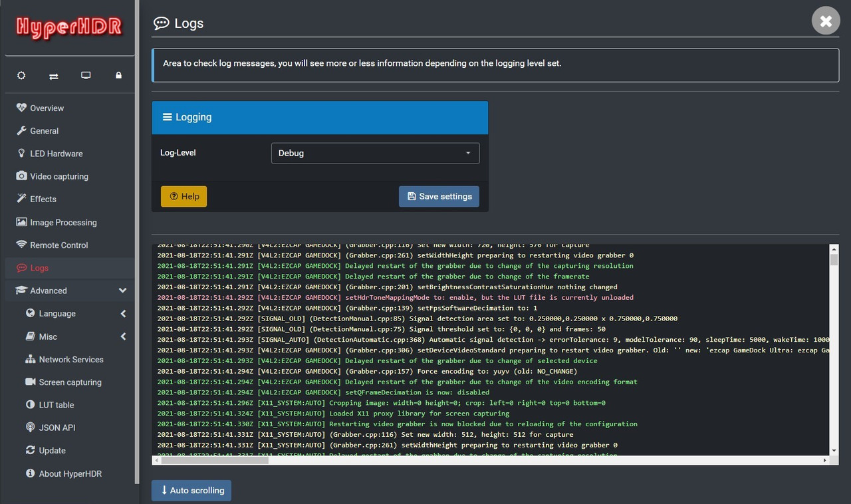Click the HyperHDR neon logo
Screen dimensions: 851x504
click(x=69, y=27)
